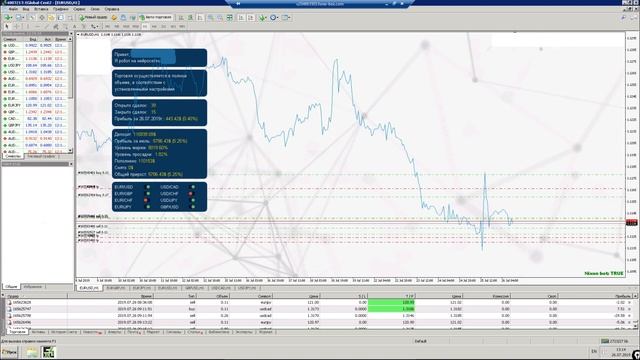Viewport: 640px width, 360px height.
Task: Select the cursor pointer tool
Action: (7, 26)
